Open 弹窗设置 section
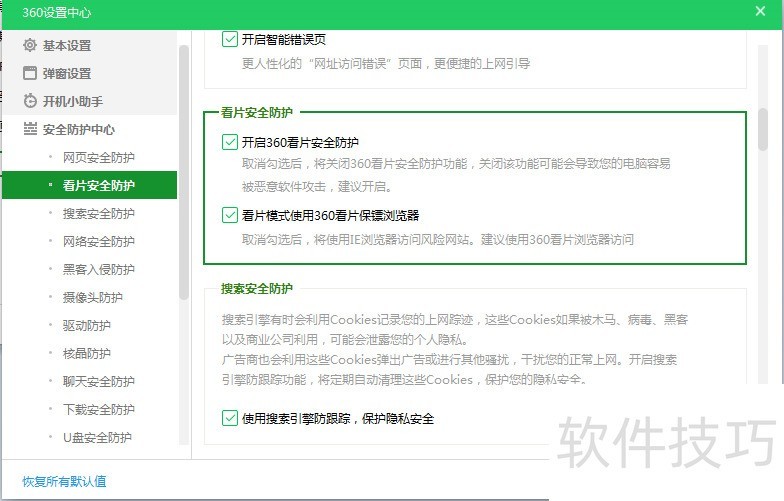The height and width of the screenshot is (501, 784). 90,74
